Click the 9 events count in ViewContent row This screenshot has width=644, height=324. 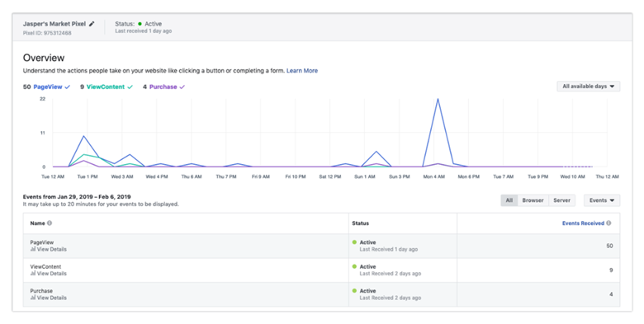pyautogui.click(x=611, y=270)
